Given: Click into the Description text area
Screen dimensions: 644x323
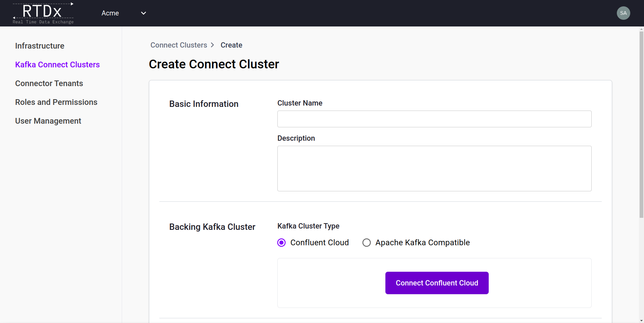Looking at the screenshot, I should coord(434,168).
